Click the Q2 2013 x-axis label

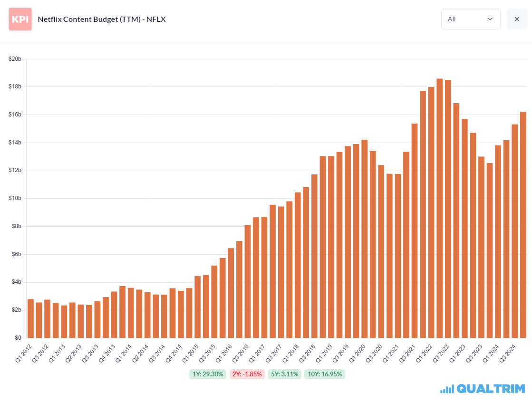[73, 354]
